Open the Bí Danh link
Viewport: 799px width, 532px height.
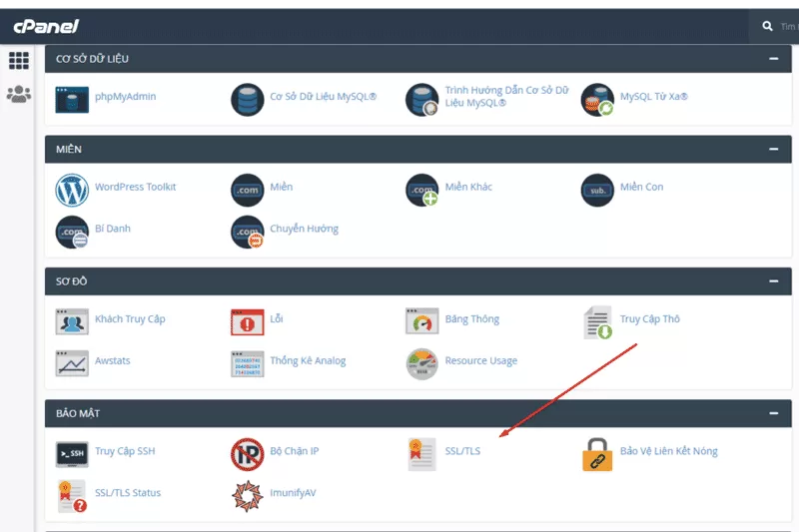pyautogui.click(x=113, y=229)
